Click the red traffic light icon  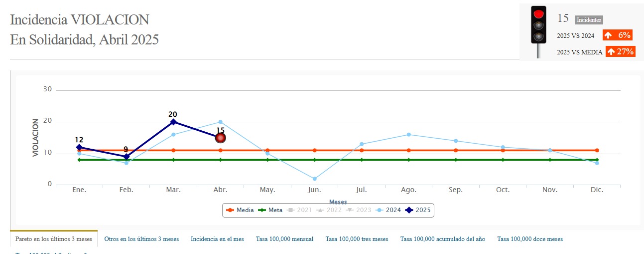(x=538, y=31)
